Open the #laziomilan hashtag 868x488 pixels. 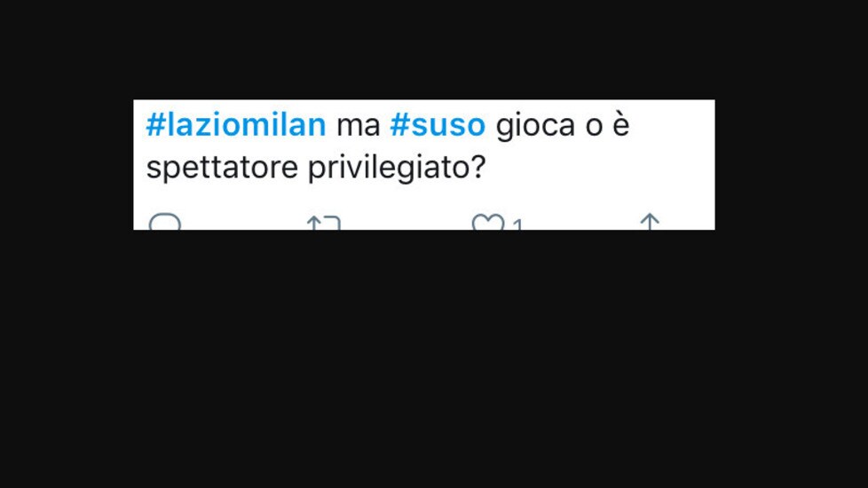[x=236, y=124]
